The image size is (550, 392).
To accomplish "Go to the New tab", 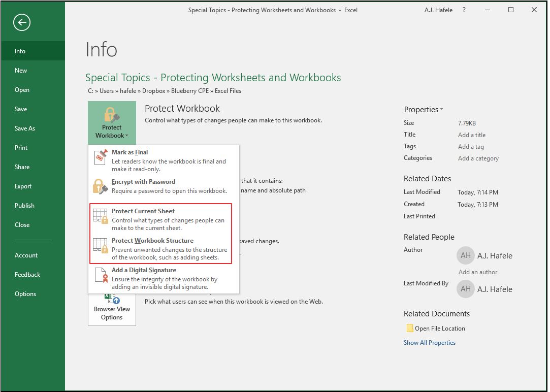I will [33, 71].
